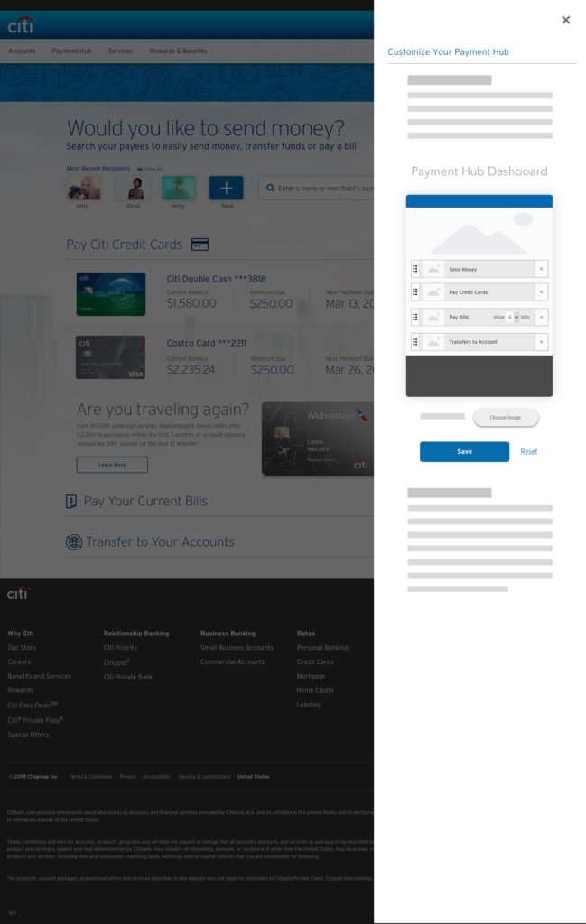Image resolution: width=586 pixels, height=924 pixels.
Task: Remove the Pay Credit Cards widget
Action: click(x=541, y=292)
